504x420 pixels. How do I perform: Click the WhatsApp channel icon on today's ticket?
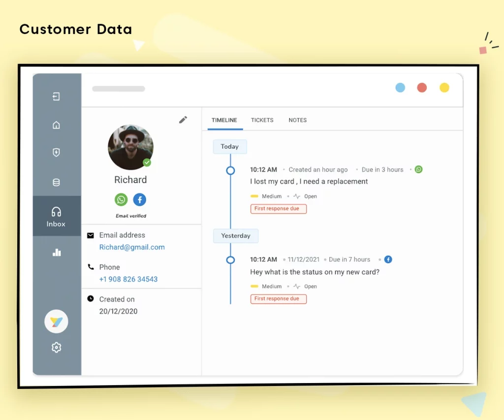coord(418,169)
